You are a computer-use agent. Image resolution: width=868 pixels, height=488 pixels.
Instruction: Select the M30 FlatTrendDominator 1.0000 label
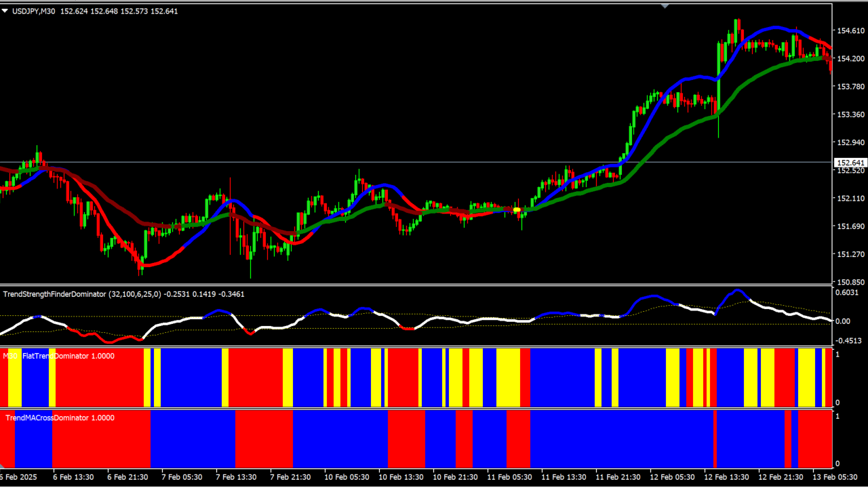[x=59, y=356]
